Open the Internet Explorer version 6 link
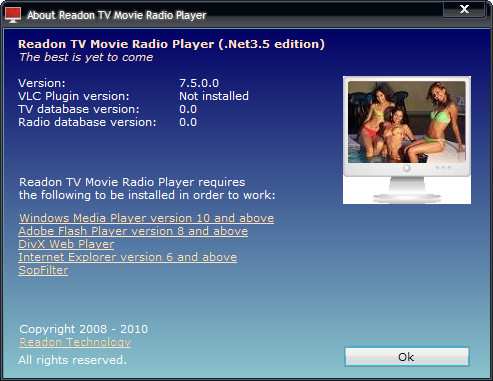The width and height of the screenshot is (493, 381). pyautogui.click(x=128, y=257)
